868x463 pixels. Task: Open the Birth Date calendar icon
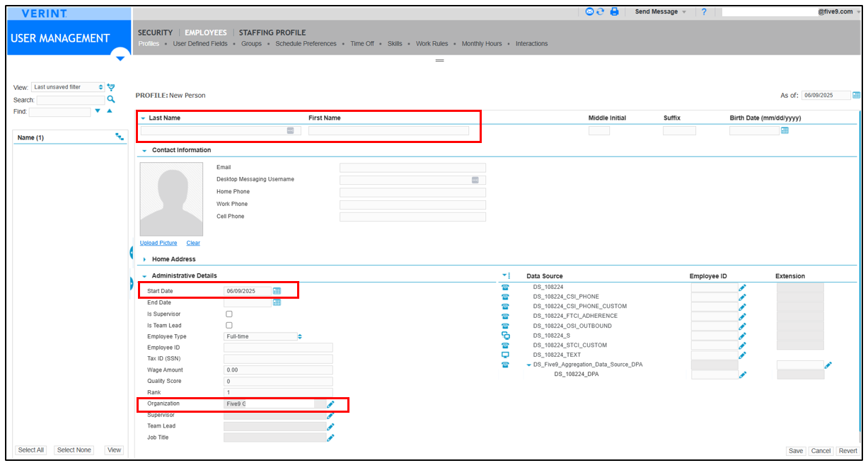(785, 130)
